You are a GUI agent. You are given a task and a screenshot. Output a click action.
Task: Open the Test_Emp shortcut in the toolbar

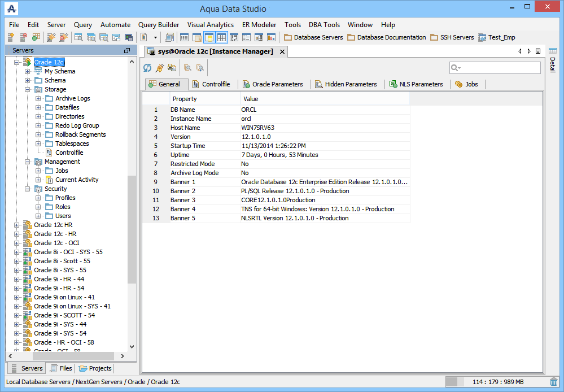[x=497, y=37]
